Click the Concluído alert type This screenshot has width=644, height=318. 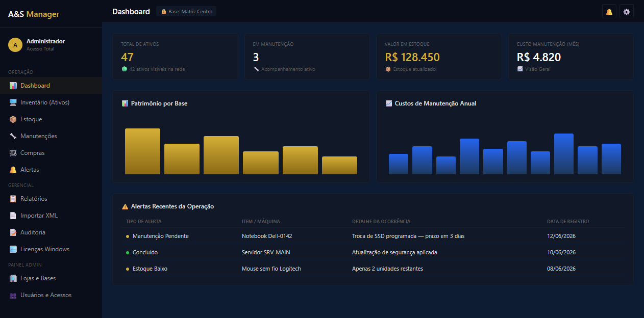145,252
